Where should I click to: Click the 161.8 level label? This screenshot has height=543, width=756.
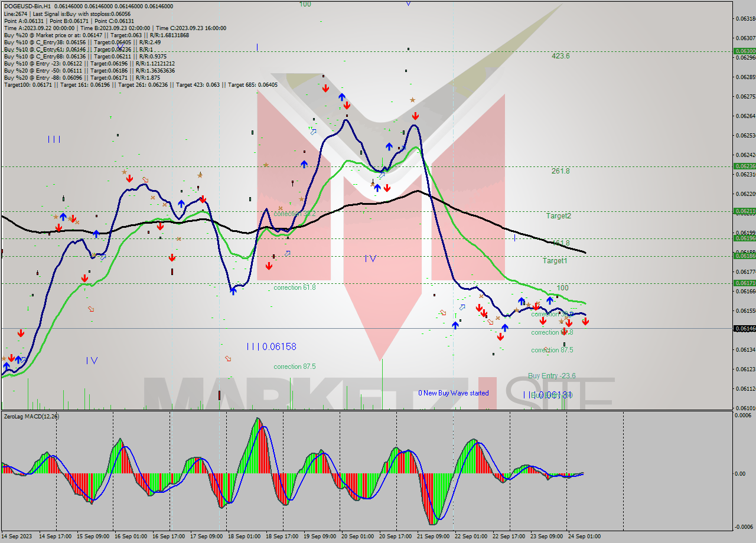pyautogui.click(x=561, y=243)
